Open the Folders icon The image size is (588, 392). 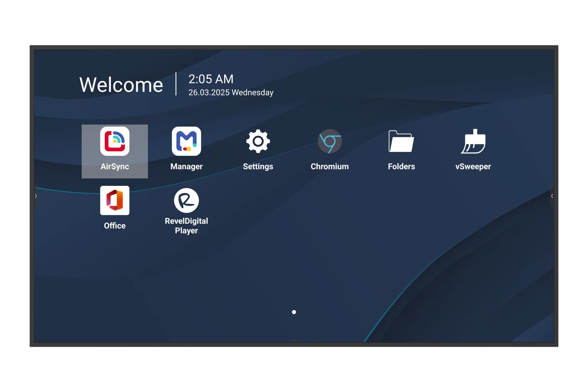401,141
